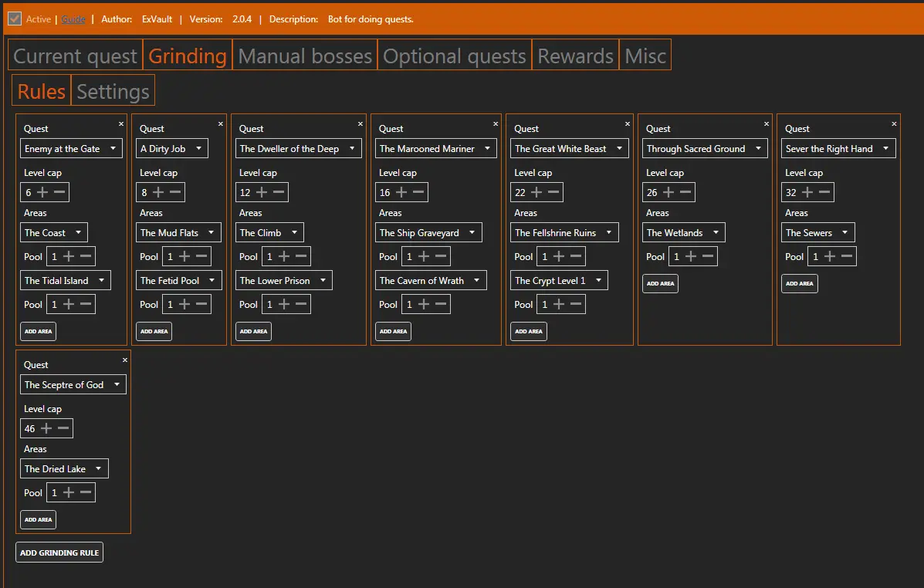Decrease The Crypt Level 1 pool
924x588 pixels.
pos(576,304)
